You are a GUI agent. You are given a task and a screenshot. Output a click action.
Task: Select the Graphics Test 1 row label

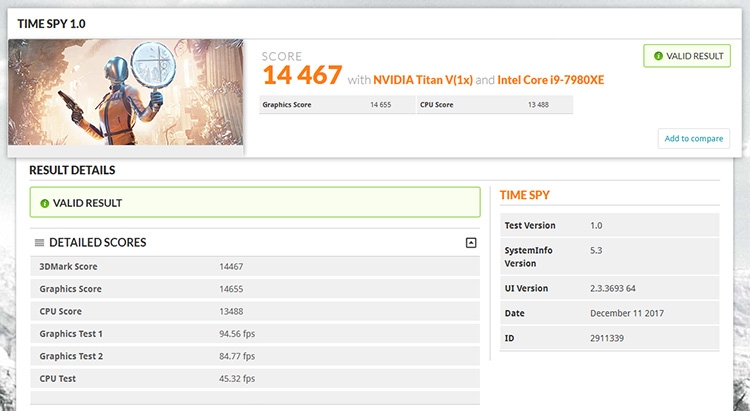(x=71, y=334)
